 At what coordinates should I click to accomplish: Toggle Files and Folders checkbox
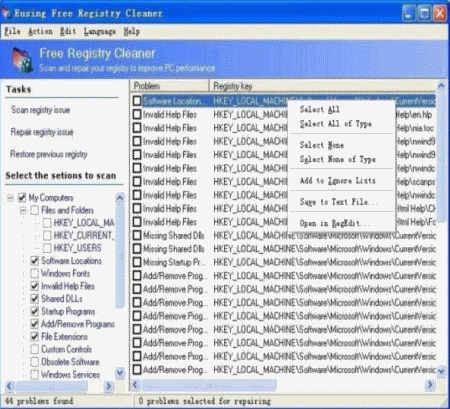coord(34,210)
